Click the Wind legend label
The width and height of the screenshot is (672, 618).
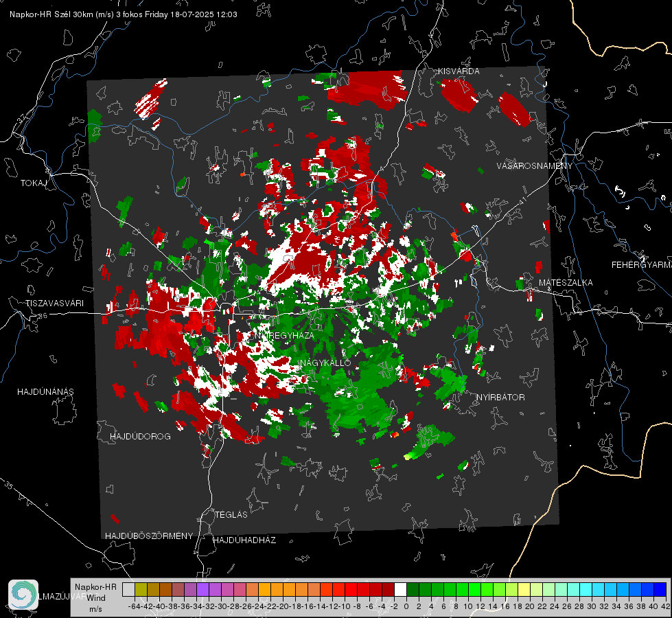click(x=96, y=598)
